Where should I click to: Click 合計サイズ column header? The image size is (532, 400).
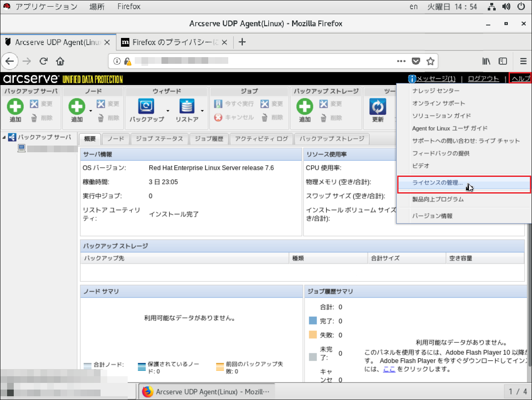click(x=407, y=258)
